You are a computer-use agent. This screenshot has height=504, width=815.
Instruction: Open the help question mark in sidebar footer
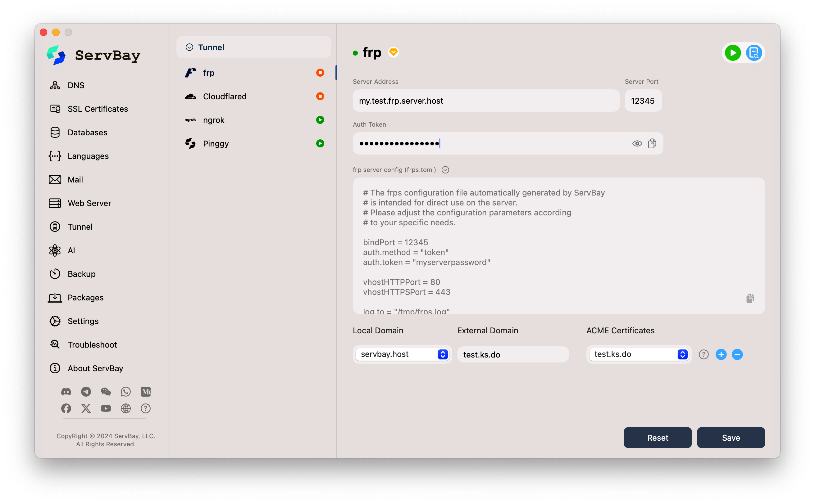pyautogui.click(x=146, y=409)
